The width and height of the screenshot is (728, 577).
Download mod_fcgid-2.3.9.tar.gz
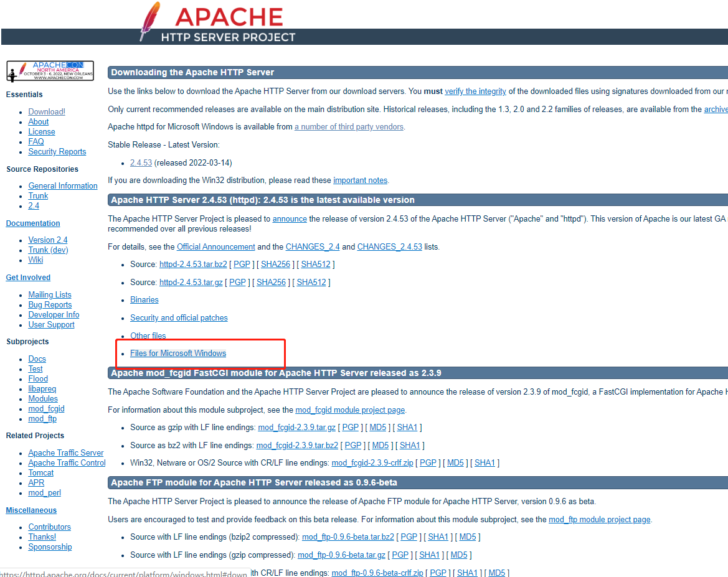(296, 428)
